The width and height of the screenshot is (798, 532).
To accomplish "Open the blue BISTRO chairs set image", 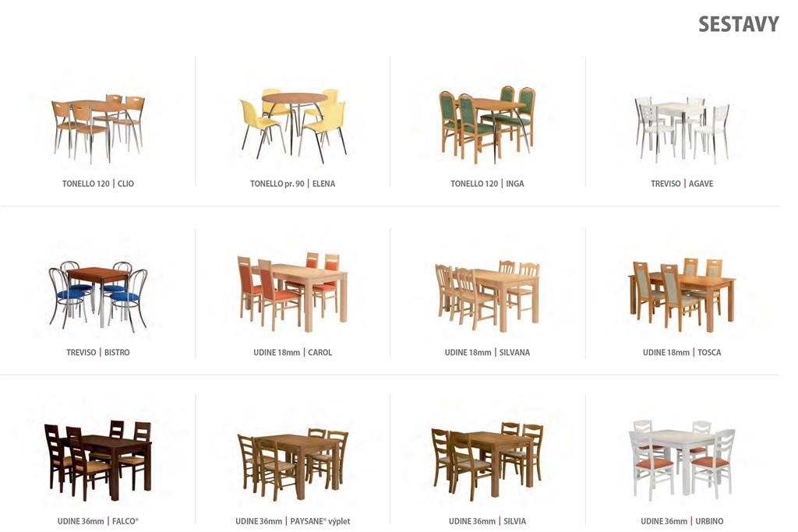I will 98,297.
